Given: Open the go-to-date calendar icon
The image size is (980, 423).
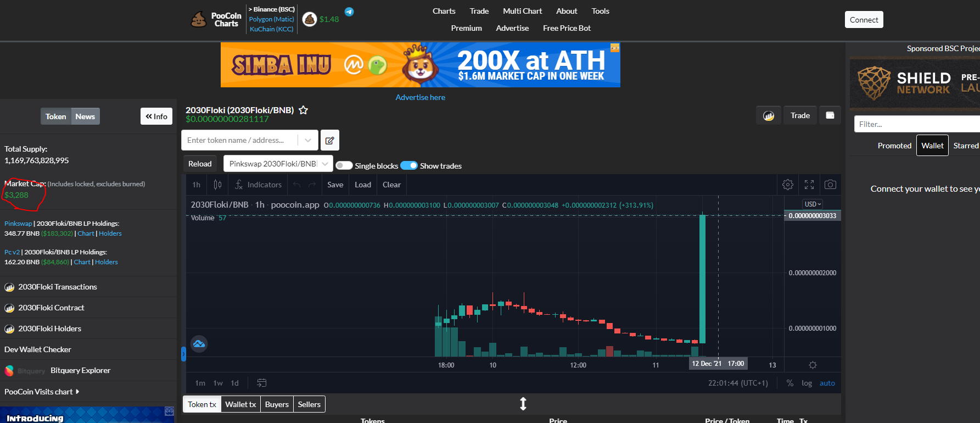Looking at the screenshot, I should (262, 383).
